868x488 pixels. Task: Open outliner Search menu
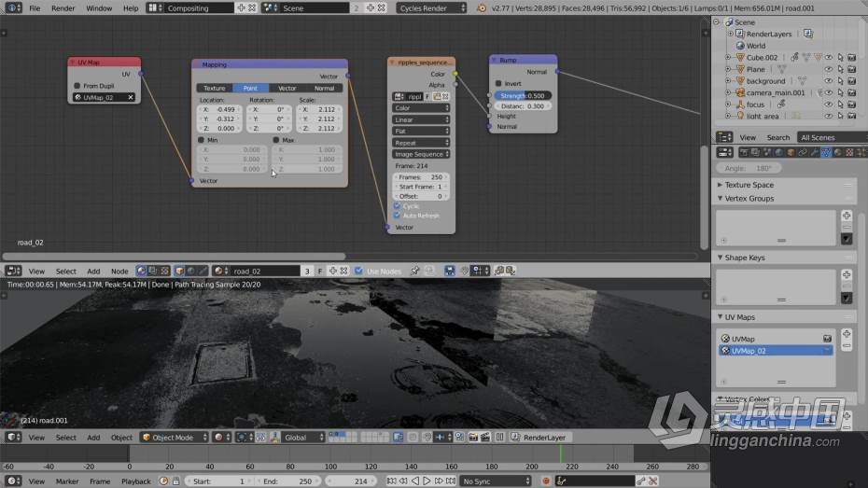(777, 137)
